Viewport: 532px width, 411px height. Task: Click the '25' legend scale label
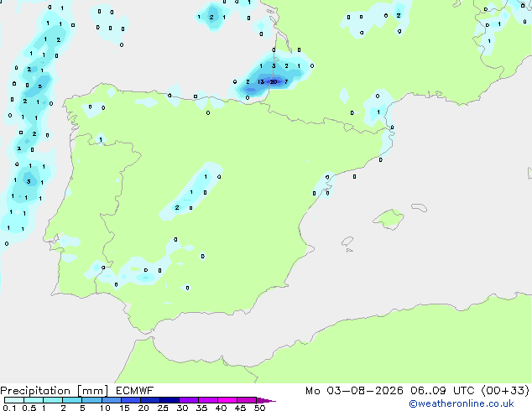click(163, 408)
